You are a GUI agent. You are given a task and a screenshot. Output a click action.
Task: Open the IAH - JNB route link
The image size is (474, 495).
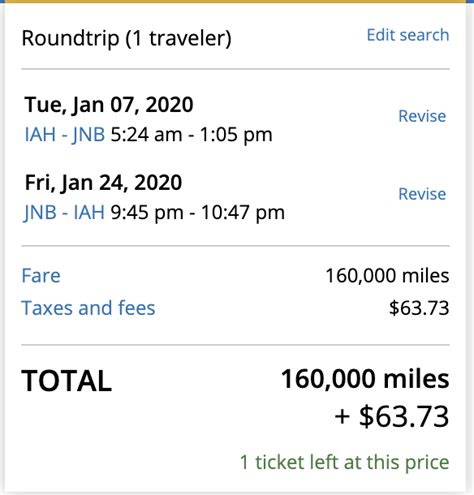(65, 135)
